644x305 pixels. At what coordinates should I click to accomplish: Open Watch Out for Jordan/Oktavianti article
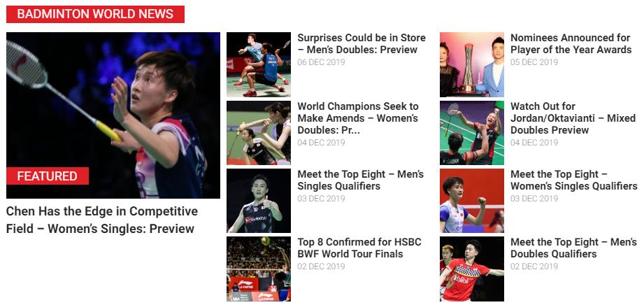tap(573, 118)
